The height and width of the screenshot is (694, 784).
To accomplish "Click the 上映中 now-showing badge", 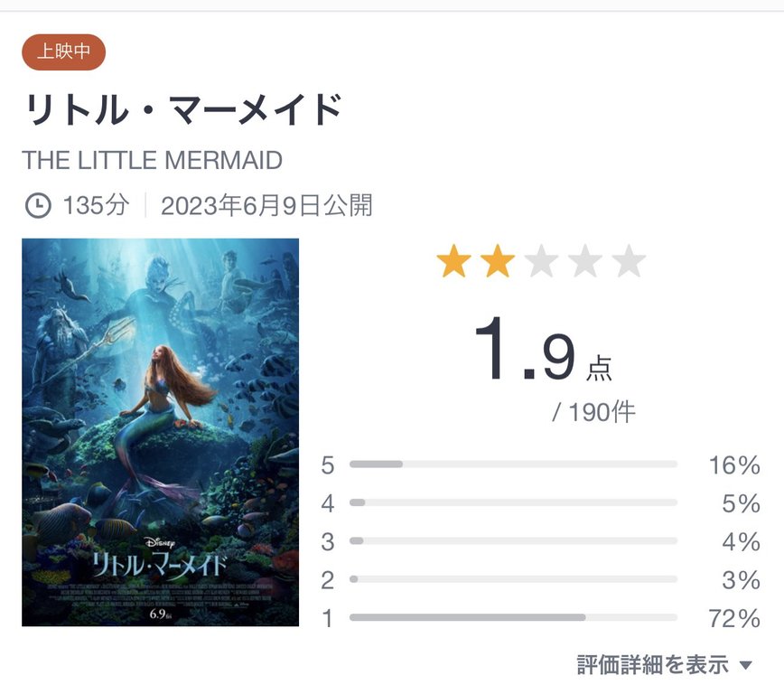I will click(63, 52).
